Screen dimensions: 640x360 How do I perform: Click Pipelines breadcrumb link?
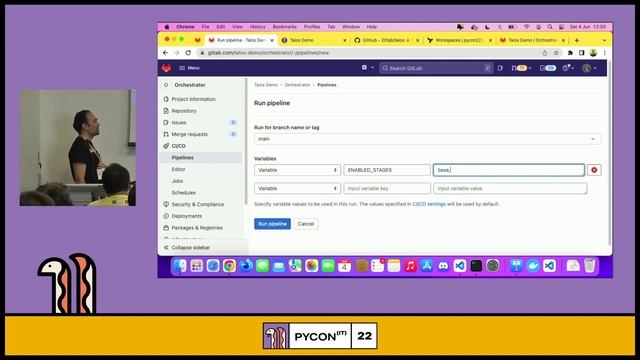point(327,85)
